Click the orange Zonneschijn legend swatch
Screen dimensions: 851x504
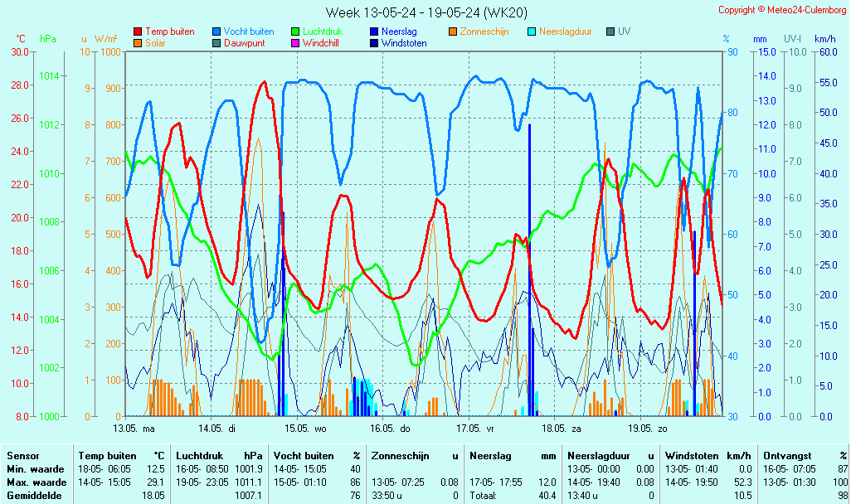[x=453, y=31]
